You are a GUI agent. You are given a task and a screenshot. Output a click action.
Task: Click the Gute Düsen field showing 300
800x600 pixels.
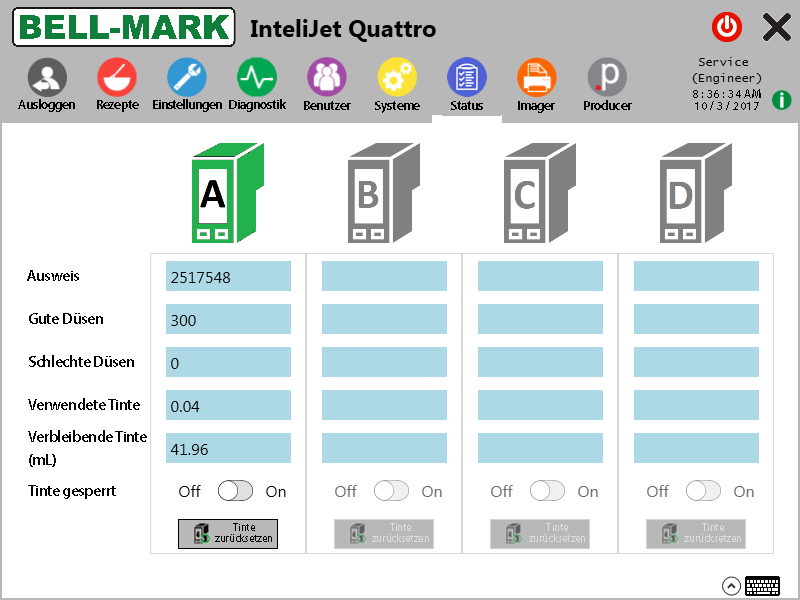pyautogui.click(x=228, y=319)
